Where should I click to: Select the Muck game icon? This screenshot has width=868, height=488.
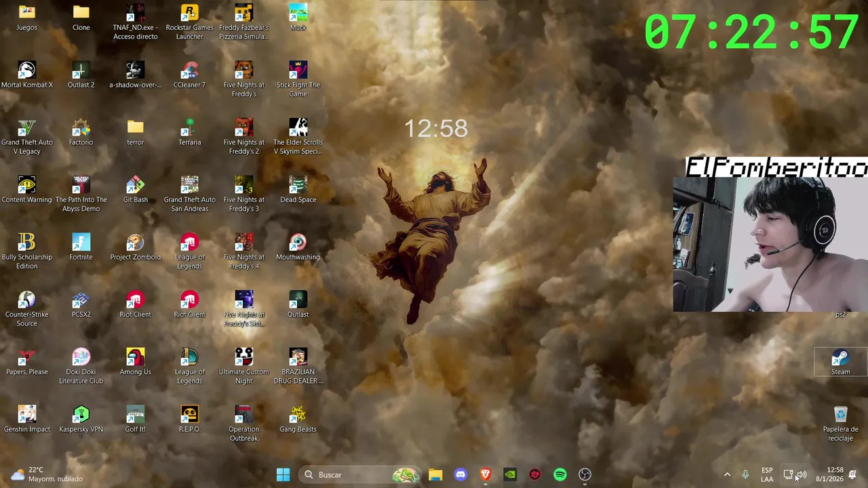coord(298,18)
